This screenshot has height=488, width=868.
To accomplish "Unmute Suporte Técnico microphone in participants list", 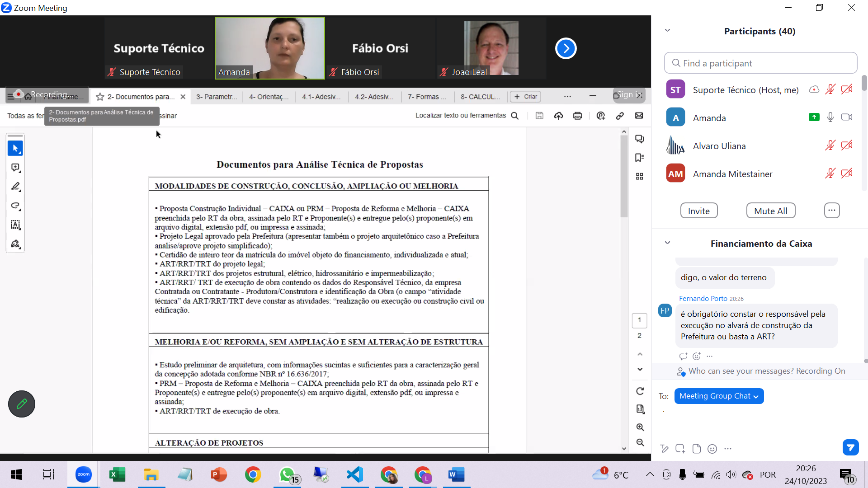I will click(x=830, y=89).
